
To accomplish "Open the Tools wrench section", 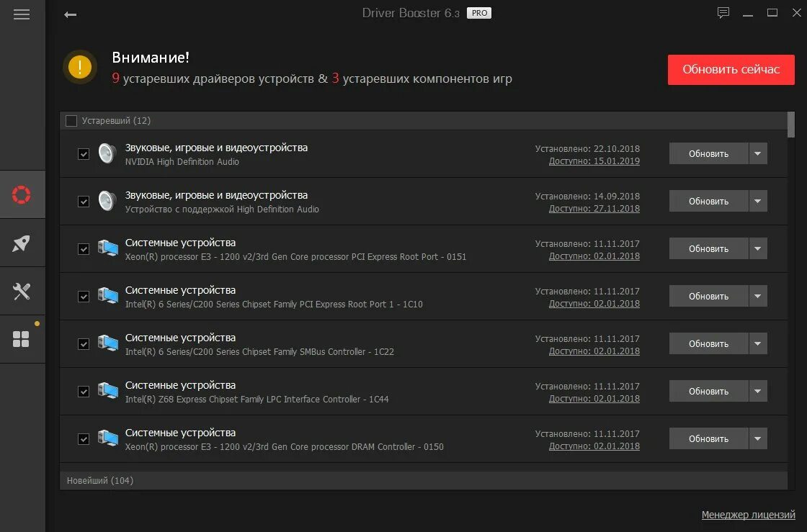I will coord(22,292).
